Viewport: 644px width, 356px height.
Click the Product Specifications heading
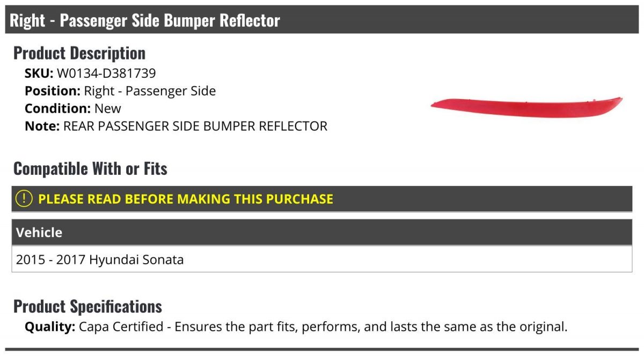[87, 307]
